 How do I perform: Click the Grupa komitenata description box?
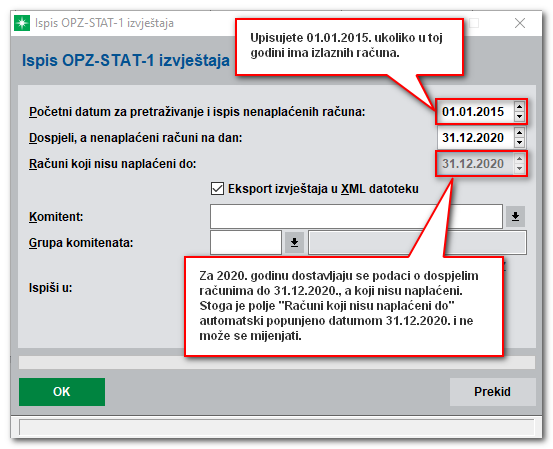coord(417,242)
